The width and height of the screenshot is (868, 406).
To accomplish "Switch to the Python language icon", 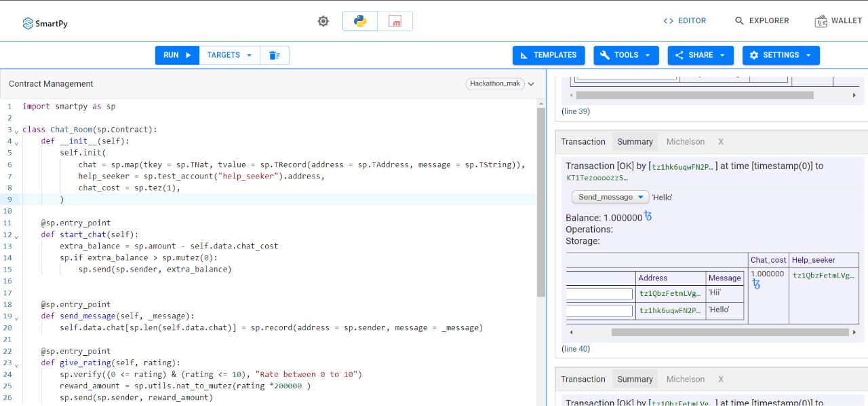I will (360, 21).
